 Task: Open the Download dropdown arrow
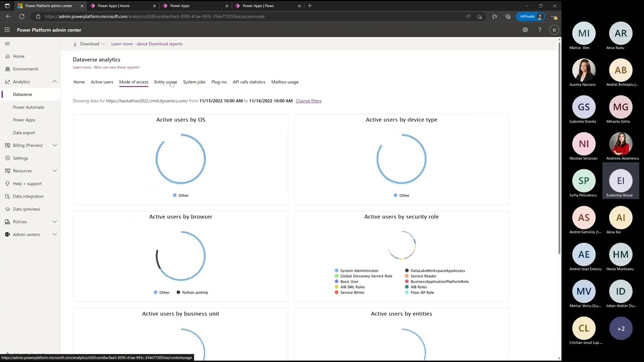[x=103, y=44]
